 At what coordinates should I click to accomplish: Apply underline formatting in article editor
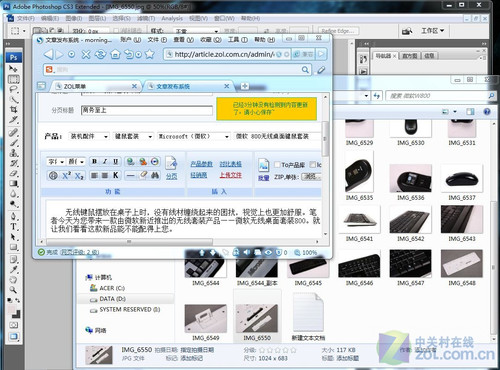coord(115,162)
